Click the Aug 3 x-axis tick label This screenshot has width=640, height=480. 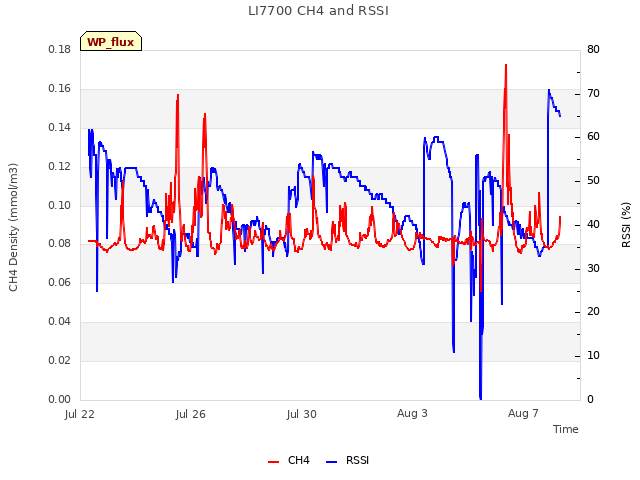click(412, 413)
